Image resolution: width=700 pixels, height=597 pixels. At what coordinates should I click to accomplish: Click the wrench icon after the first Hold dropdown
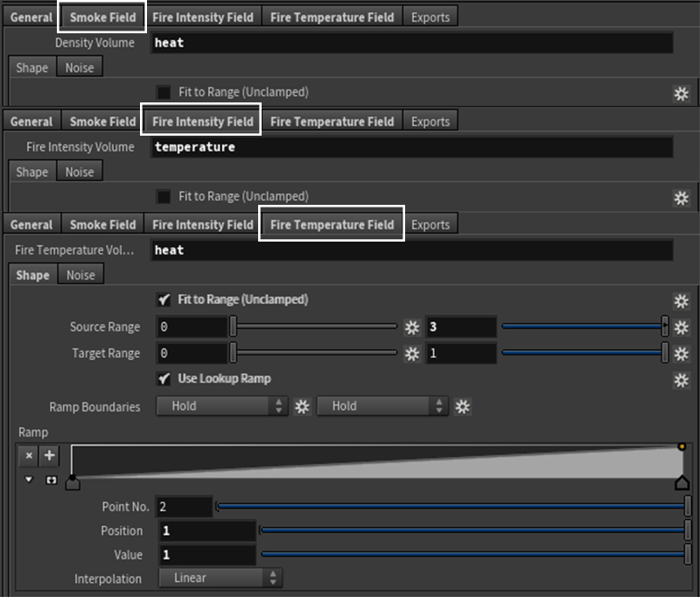(302, 406)
